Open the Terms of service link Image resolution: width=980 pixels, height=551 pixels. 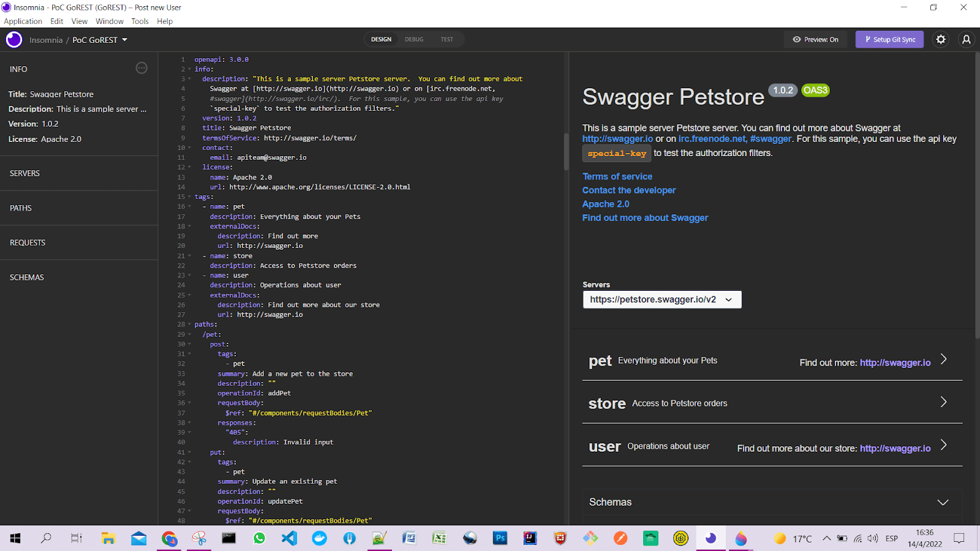(x=617, y=176)
